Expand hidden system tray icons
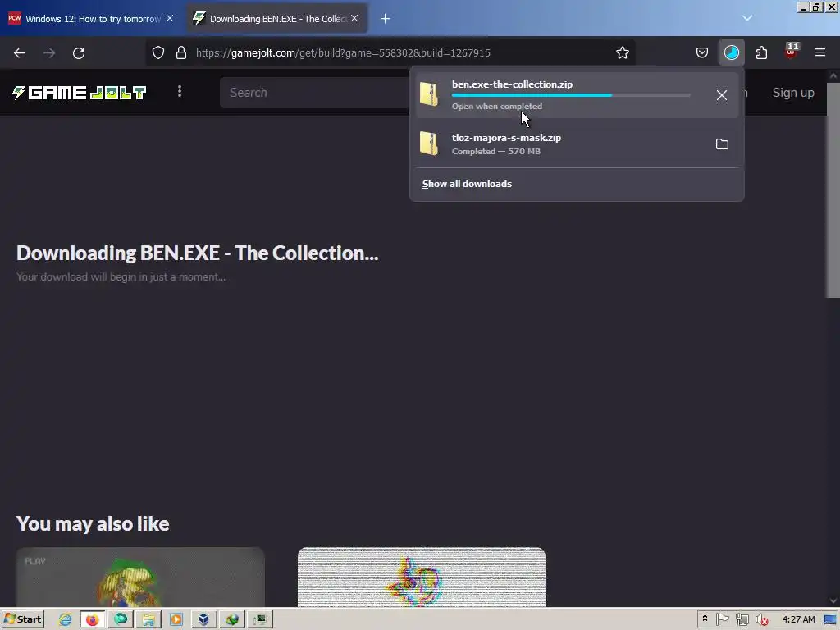840x630 pixels. pyautogui.click(x=705, y=619)
